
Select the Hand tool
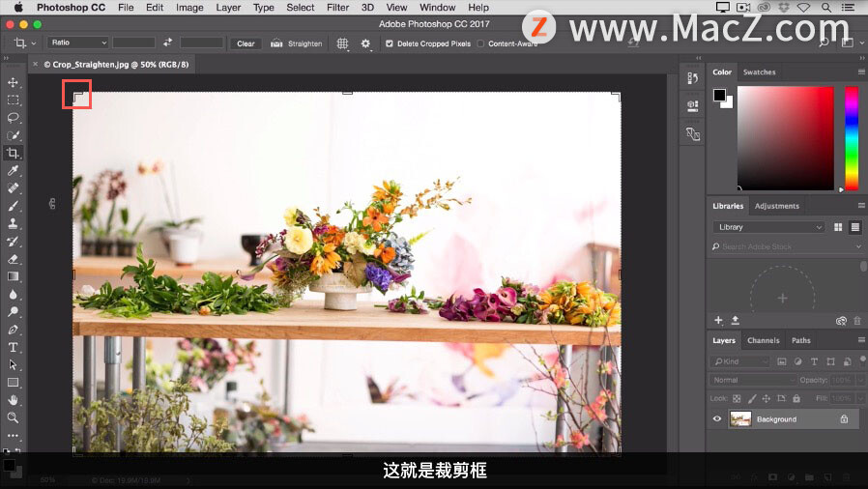click(x=13, y=400)
